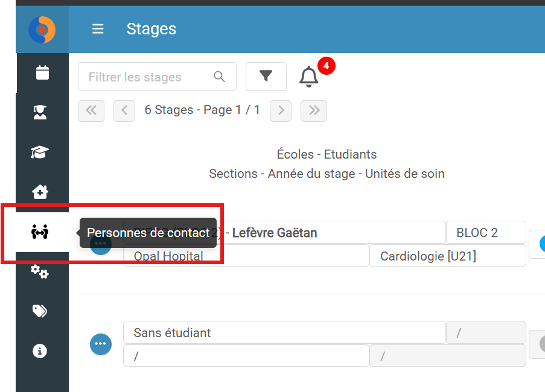This screenshot has width=545, height=392.
Task: Open the notifications bell with badge 4
Action: point(308,77)
